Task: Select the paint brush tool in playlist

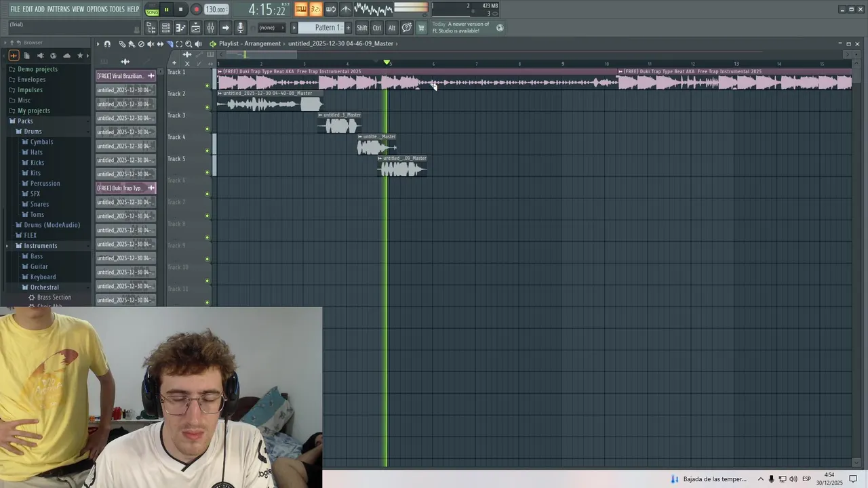Action: tap(132, 44)
